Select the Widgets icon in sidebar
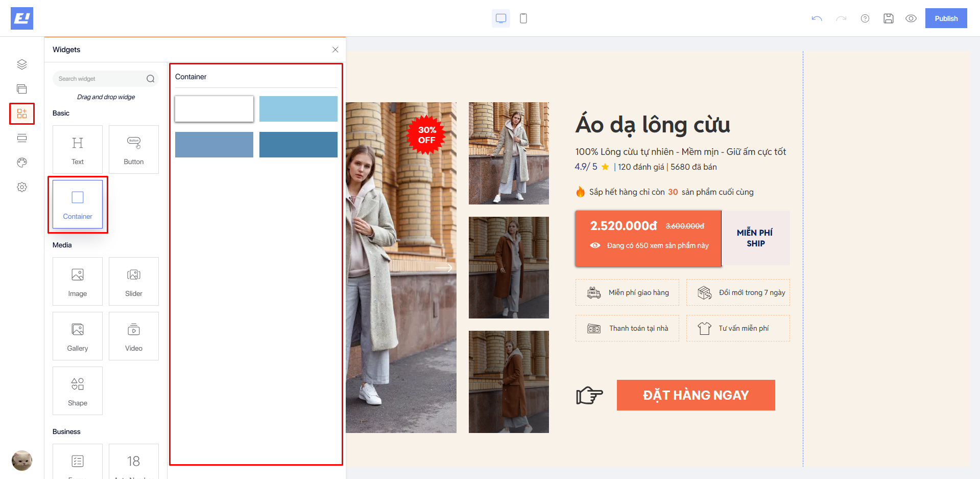Screen dimensions: 980x479 tap(22, 113)
